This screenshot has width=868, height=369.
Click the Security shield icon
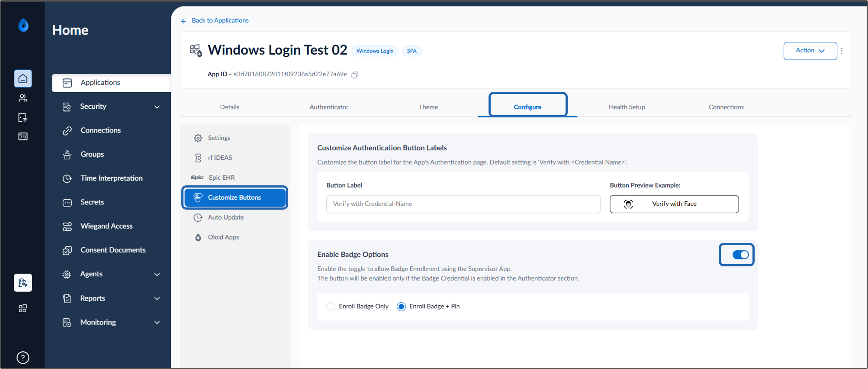tap(67, 107)
